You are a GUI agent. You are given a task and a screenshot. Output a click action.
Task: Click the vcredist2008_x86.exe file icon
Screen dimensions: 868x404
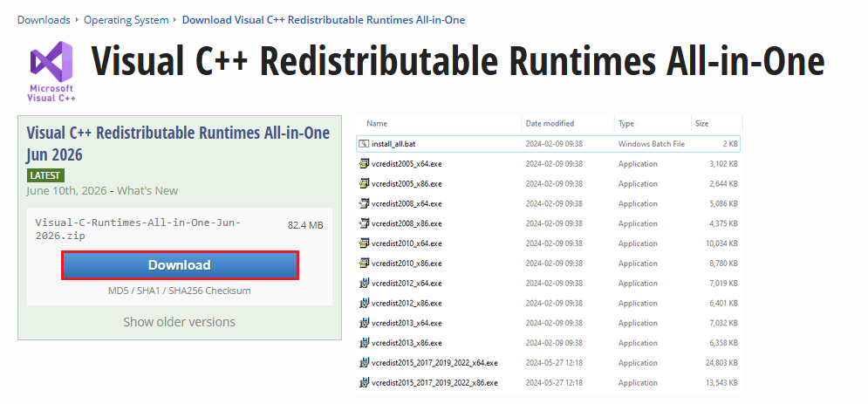(364, 223)
